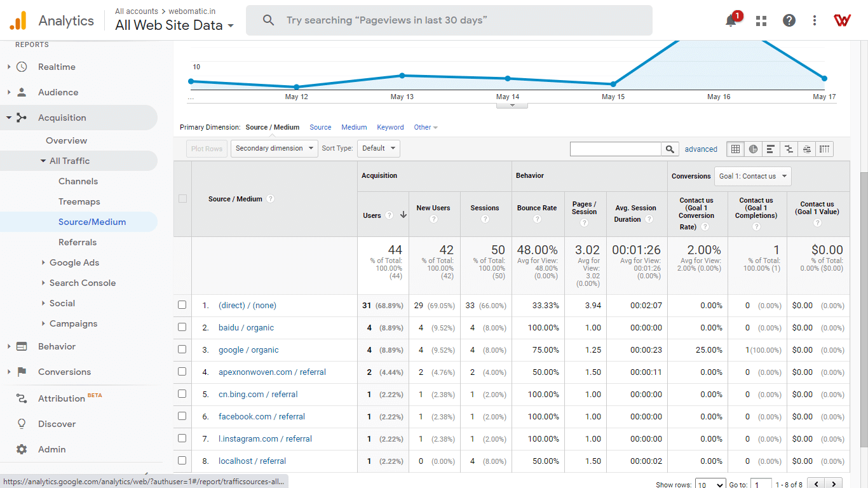The image size is (868, 488).
Task: Open the help question mark icon
Action: [x=789, y=20]
